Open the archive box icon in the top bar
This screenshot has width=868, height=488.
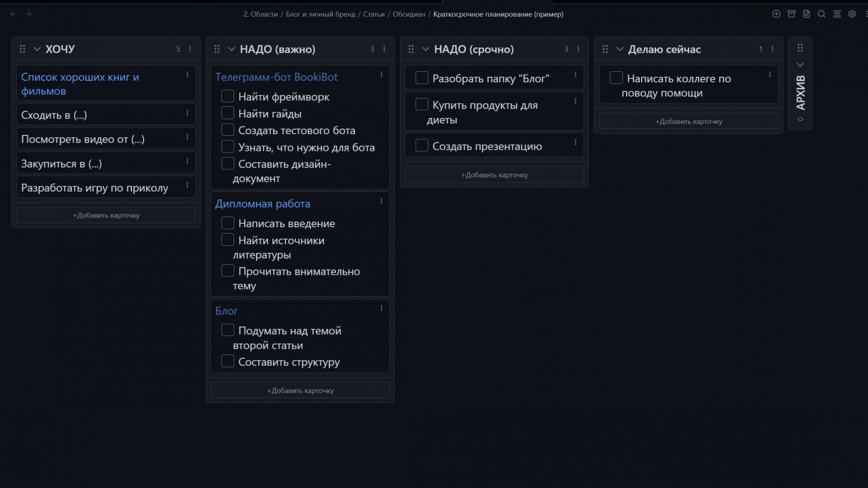(x=791, y=14)
